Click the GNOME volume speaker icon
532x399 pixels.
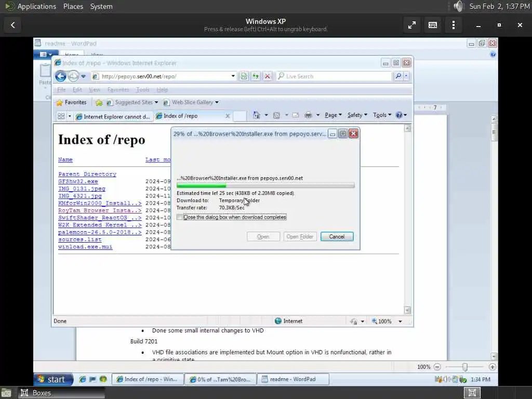tap(458, 6)
